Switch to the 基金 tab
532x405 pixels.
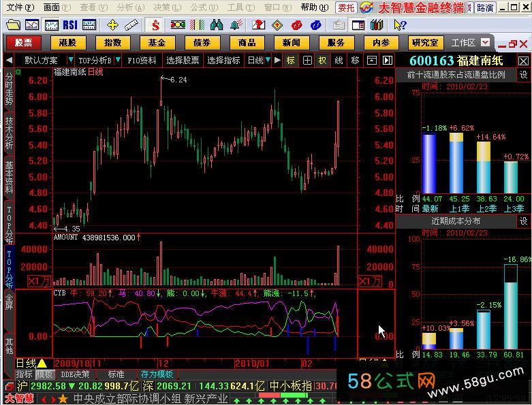(157, 43)
